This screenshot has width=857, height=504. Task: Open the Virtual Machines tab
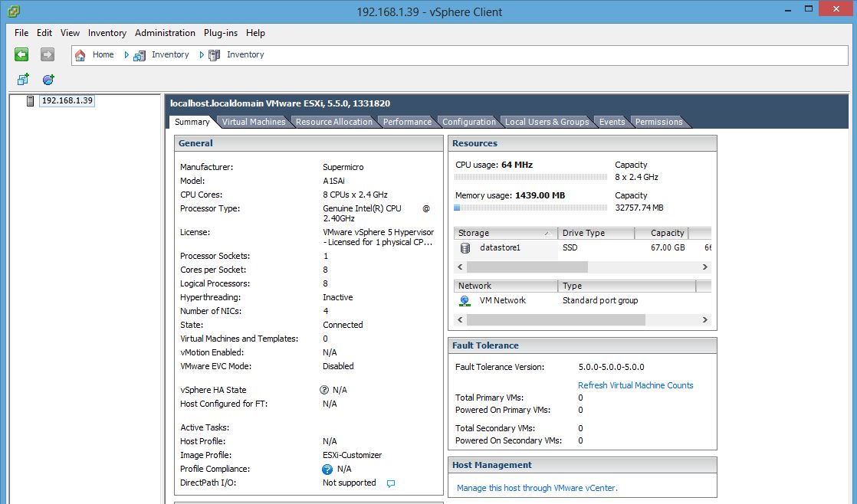coord(253,122)
